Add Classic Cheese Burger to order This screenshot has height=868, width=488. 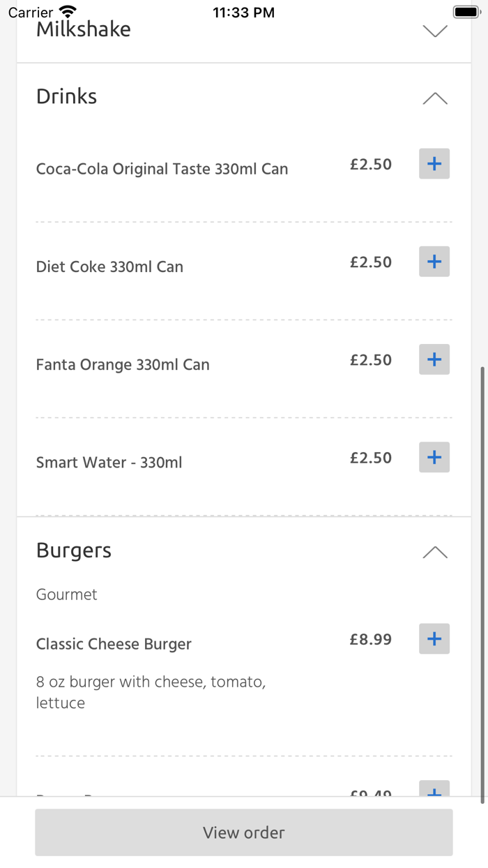(434, 638)
